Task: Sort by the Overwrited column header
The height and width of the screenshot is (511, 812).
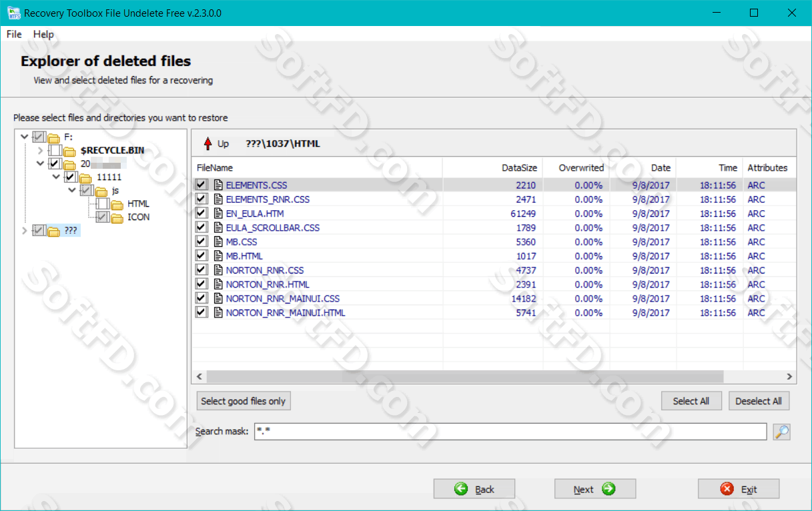Action: pos(576,167)
